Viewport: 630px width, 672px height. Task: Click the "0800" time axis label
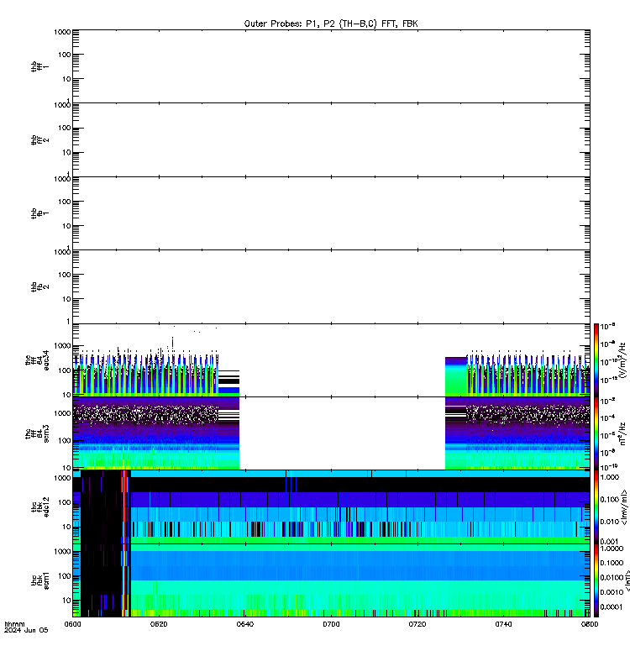(x=590, y=624)
